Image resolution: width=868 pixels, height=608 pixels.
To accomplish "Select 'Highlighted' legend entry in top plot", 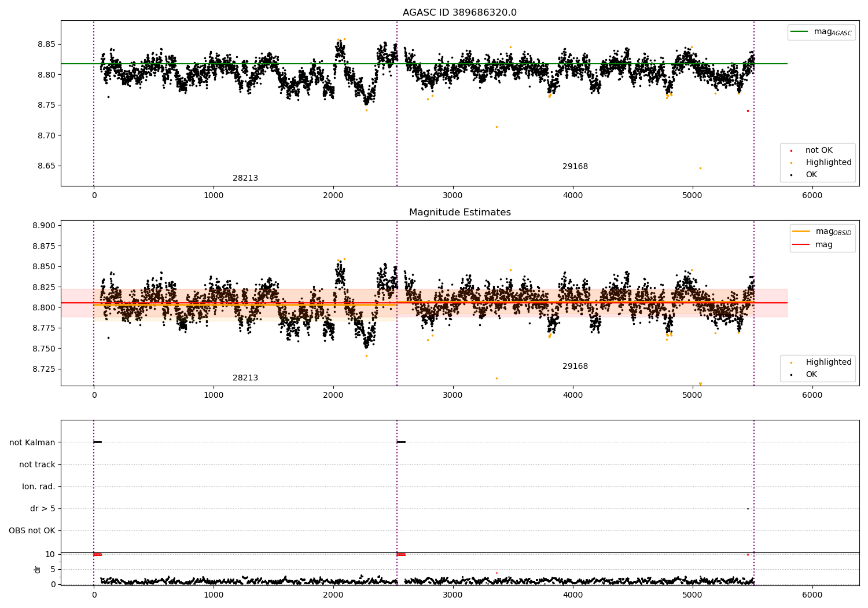I will (829, 162).
